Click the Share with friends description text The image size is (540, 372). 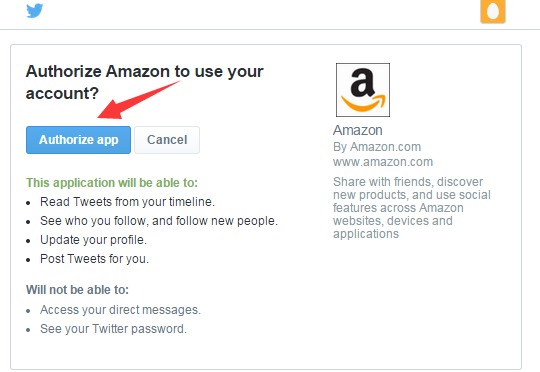(x=412, y=208)
